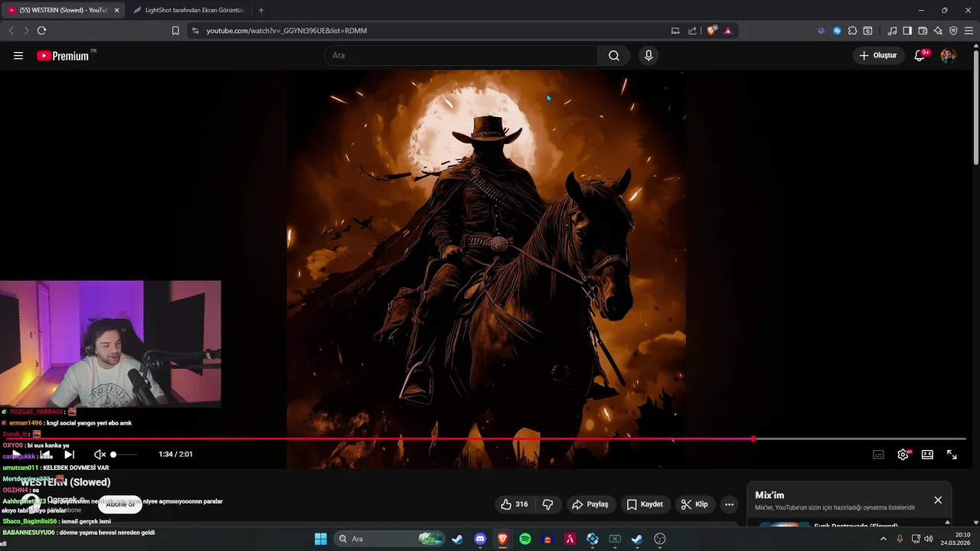Open Discord from the taskbar
This screenshot has height=551, width=980.
(480, 539)
